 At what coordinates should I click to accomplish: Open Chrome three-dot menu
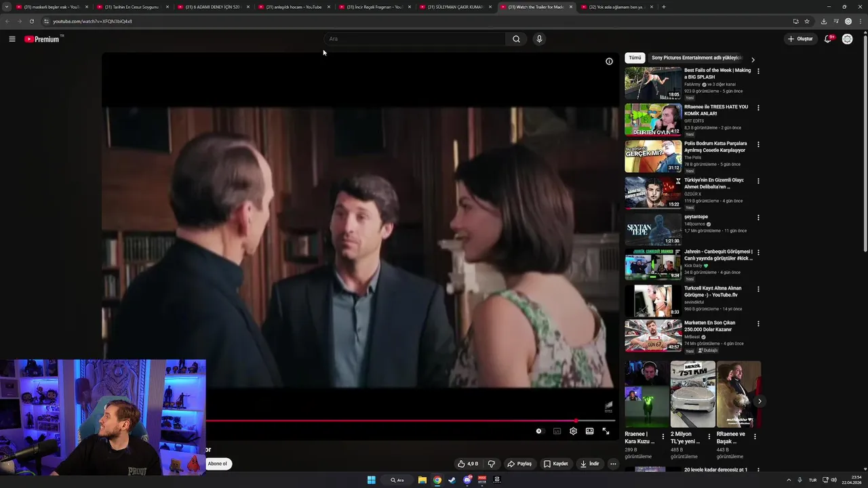[861, 21]
